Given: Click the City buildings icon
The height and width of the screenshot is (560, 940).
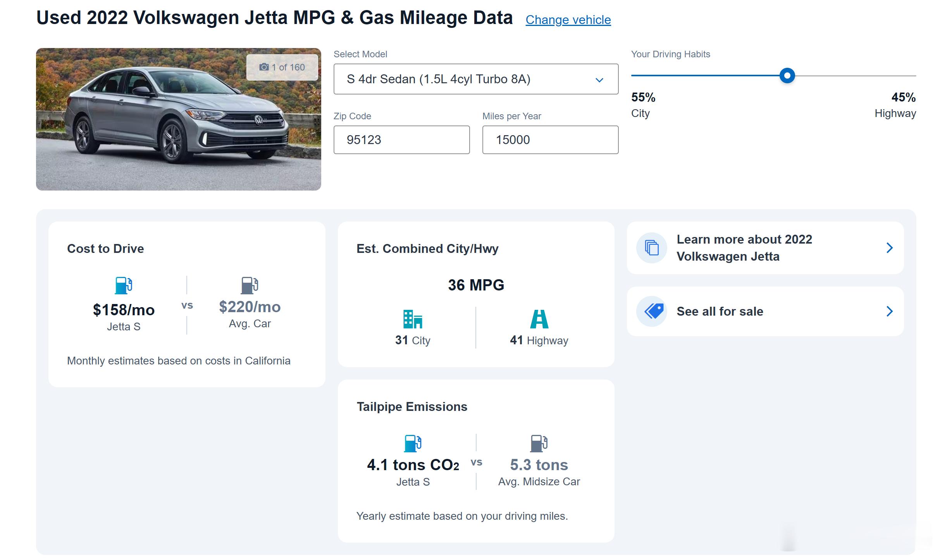Looking at the screenshot, I should pos(413,319).
